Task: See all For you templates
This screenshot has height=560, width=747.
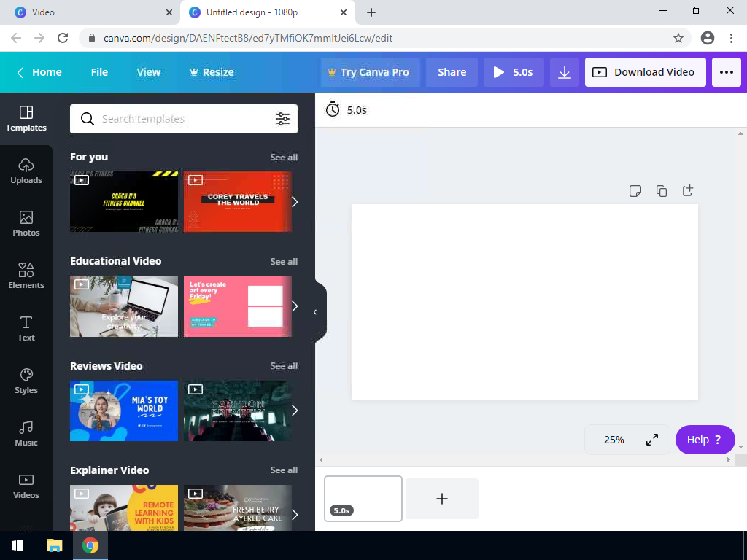Action: coord(284,157)
